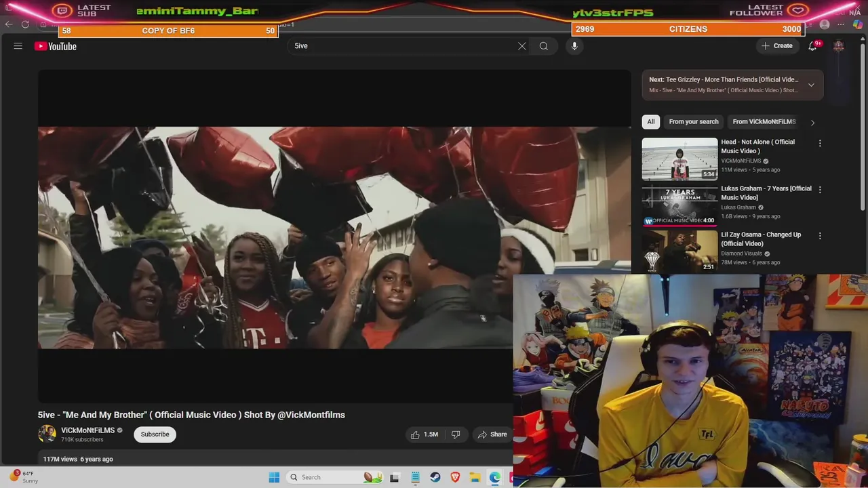
Task: Open Lukas Graham - 7 Years title link
Action: tap(766, 193)
